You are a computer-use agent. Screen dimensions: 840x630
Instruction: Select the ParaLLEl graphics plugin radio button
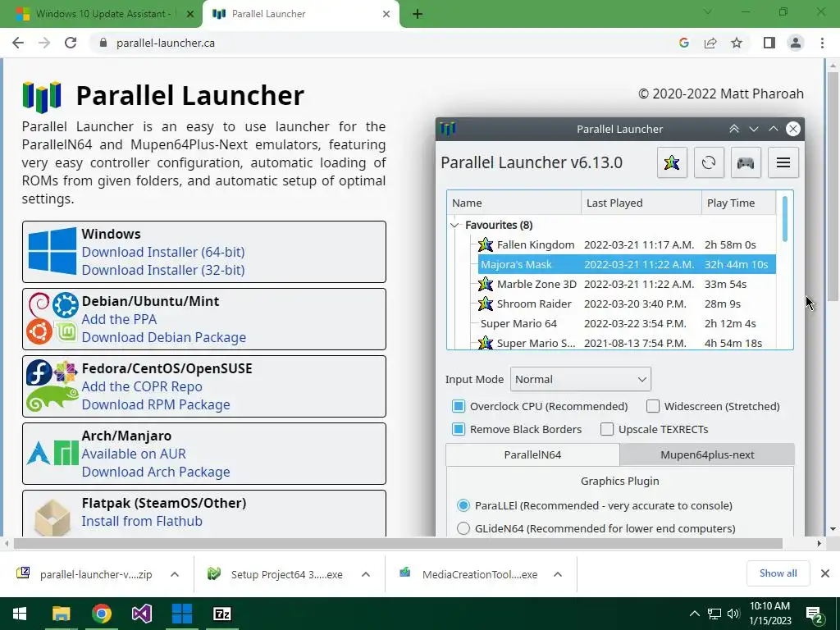point(463,505)
